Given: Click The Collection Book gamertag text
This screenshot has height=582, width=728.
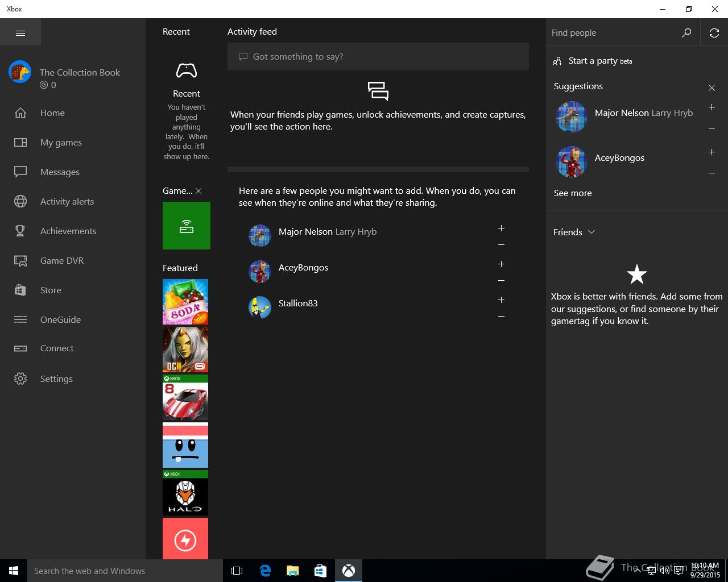Looking at the screenshot, I should (80, 72).
